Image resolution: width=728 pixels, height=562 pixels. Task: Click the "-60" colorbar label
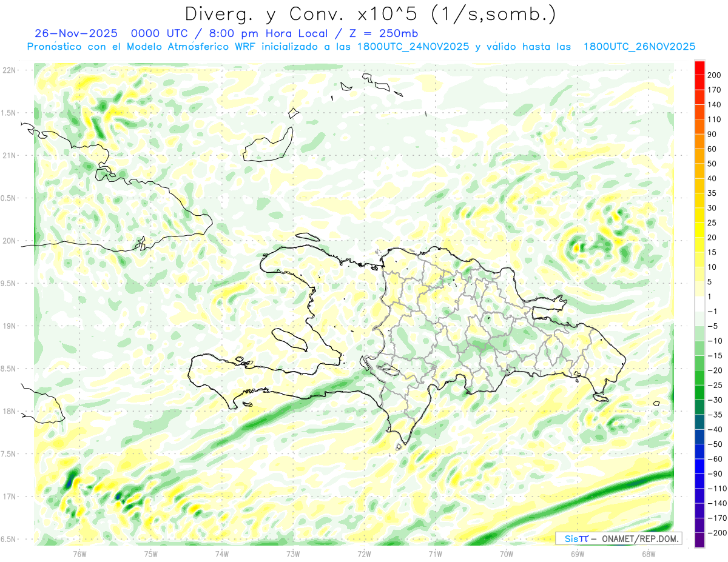pyautogui.click(x=715, y=460)
